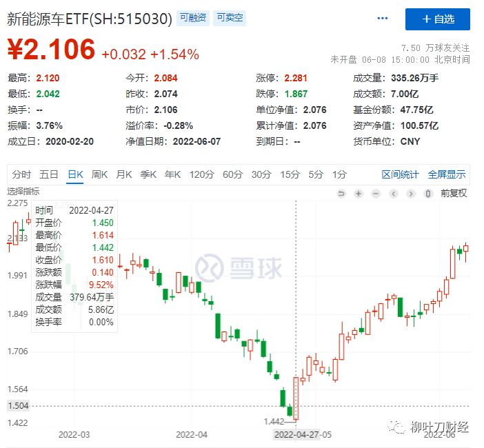Switch to 30分 chart interval
The image size is (484, 448).
pyautogui.click(x=261, y=174)
